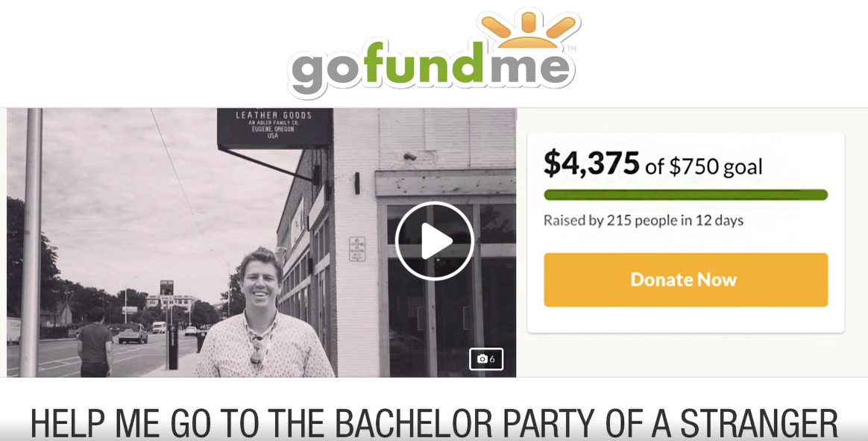Play the campaign video
Screen dimensions: 868x441
[x=435, y=241]
